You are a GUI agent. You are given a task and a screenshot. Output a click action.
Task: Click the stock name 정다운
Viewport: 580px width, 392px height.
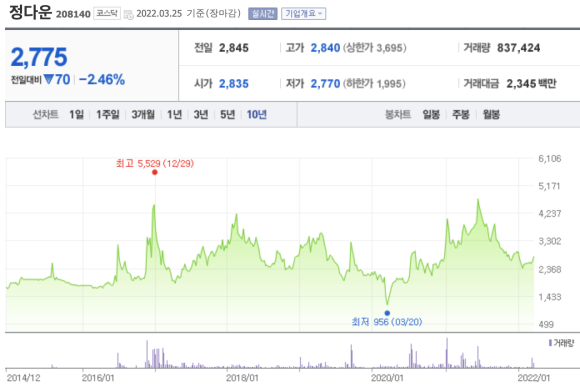pyautogui.click(x=30, y=12)
